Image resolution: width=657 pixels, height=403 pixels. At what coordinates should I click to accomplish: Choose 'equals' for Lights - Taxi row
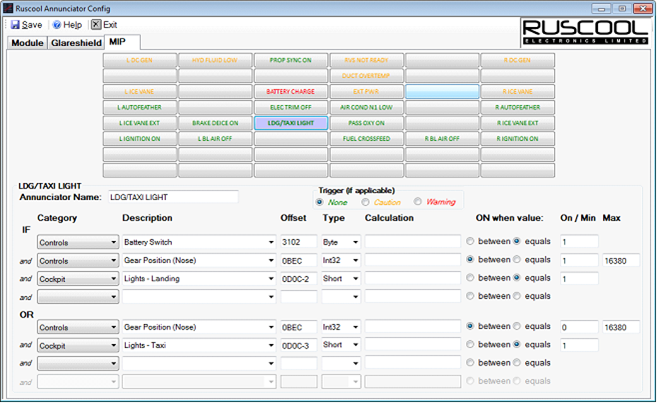tap(517, 344)
